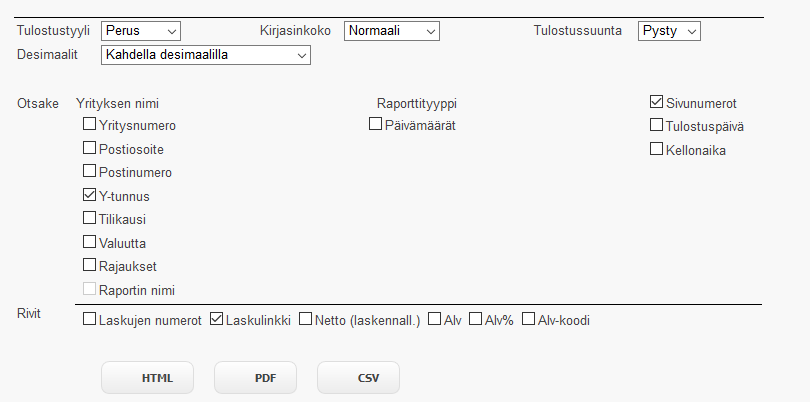Tick the Postiosoite checkbox
This screenshot has height=402, width=810.
(x=89, y=148)
